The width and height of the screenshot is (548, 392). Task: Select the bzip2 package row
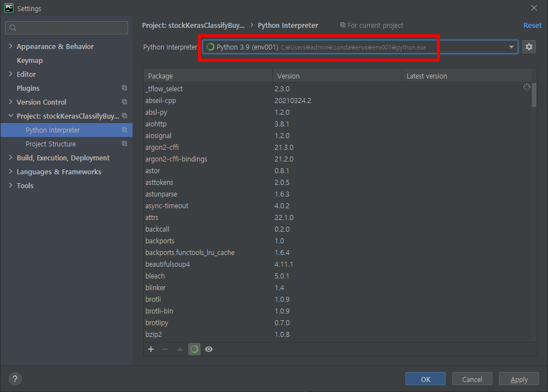click(337, 335)
